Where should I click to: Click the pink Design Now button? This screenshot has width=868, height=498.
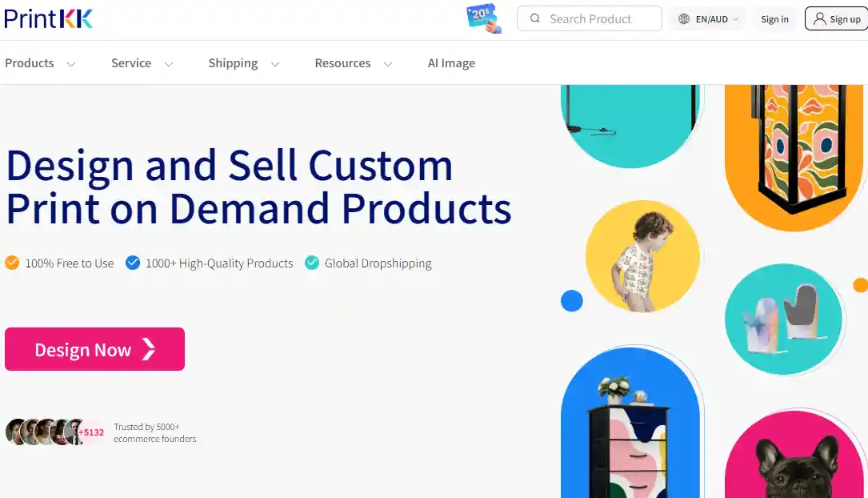coord(94,349)
